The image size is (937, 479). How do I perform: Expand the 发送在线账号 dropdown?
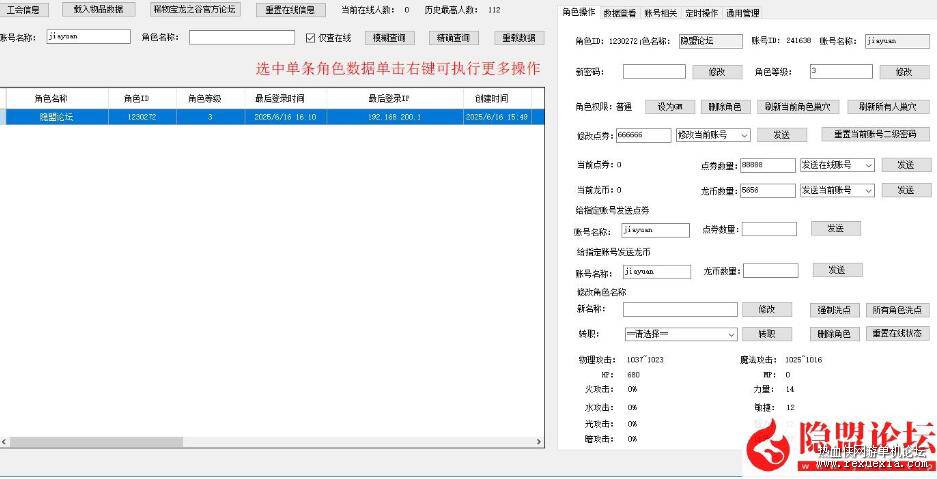837,164
